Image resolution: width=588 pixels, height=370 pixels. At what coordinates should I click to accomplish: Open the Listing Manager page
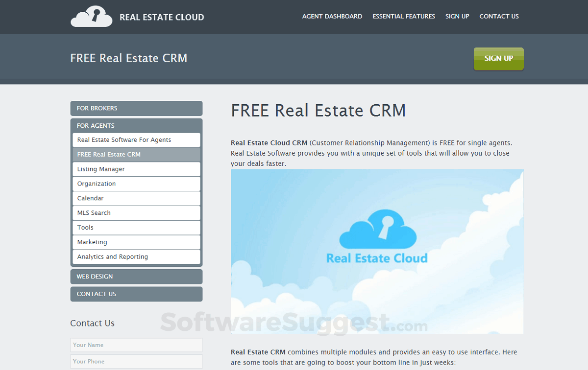(136, 169)
